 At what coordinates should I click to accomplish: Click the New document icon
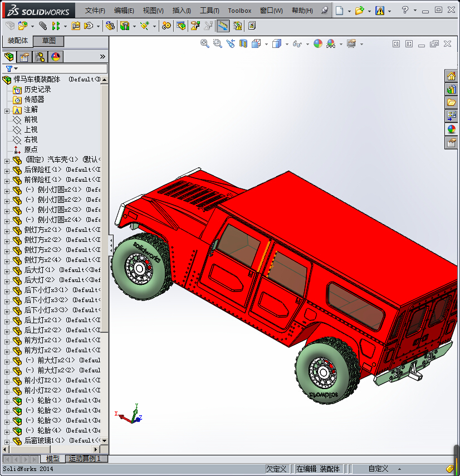point(340,11)
